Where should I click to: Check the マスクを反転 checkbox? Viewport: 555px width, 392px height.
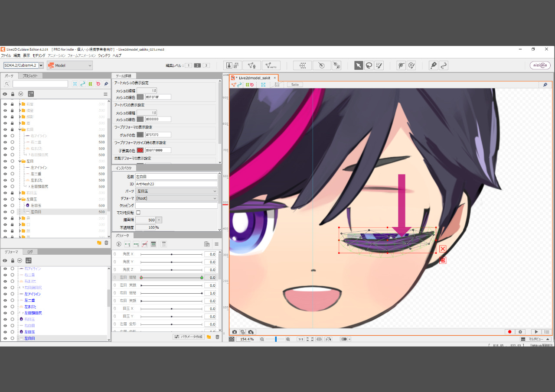pyautogui.click(x=138, y=213)
